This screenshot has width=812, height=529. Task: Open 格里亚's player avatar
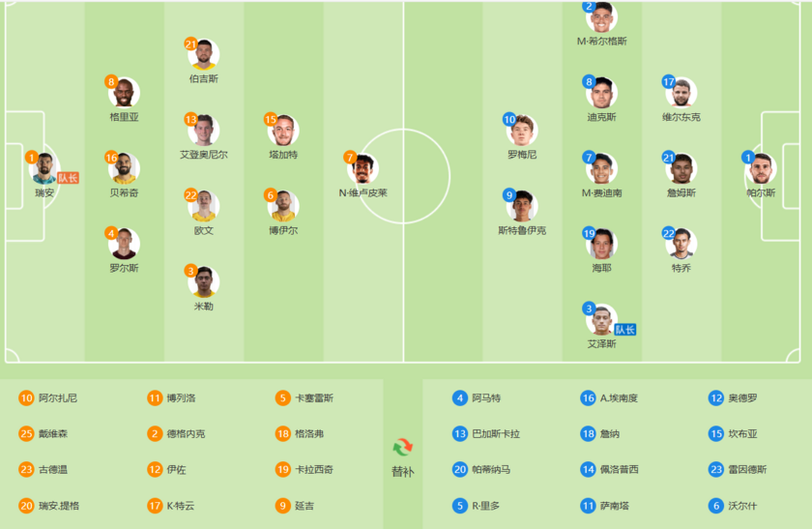(x=124, y=93)
